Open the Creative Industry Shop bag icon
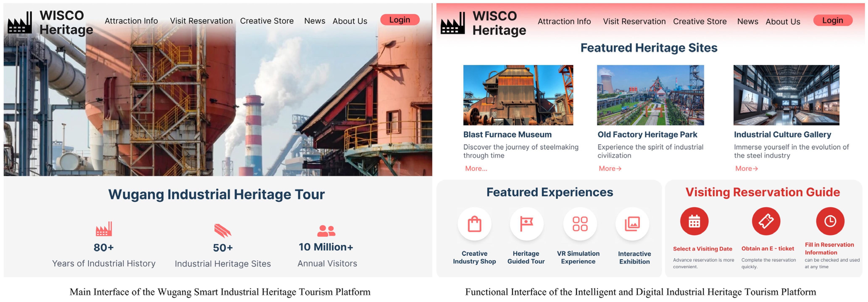The width and height of the screenshot is (868, 302). tap(474, 224)
